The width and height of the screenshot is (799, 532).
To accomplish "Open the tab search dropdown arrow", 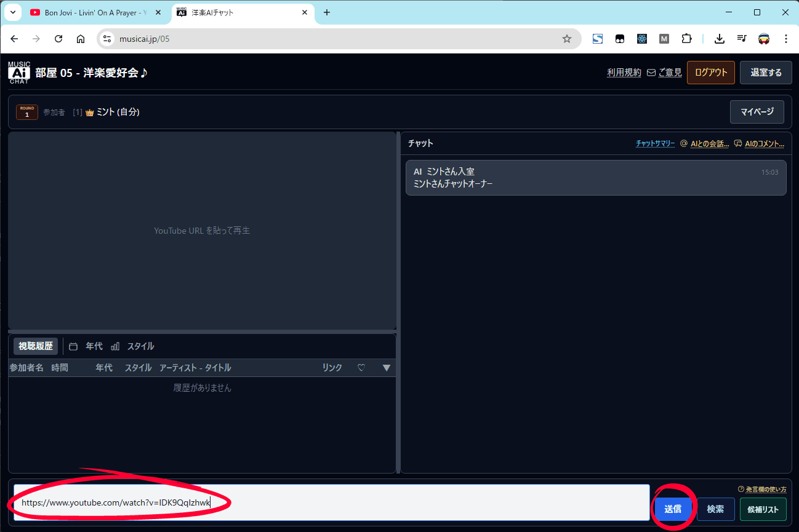I will [x=13, y=12].
